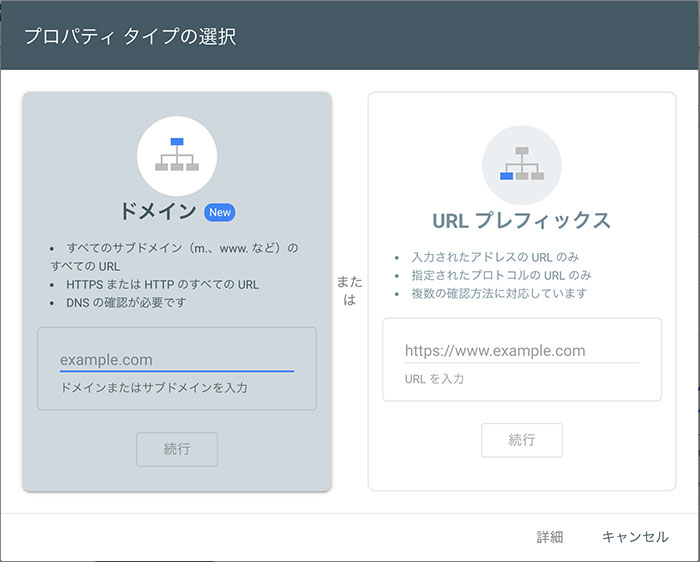
Task: Click 続行 button under the domain field
Action: tap(177, 449)
